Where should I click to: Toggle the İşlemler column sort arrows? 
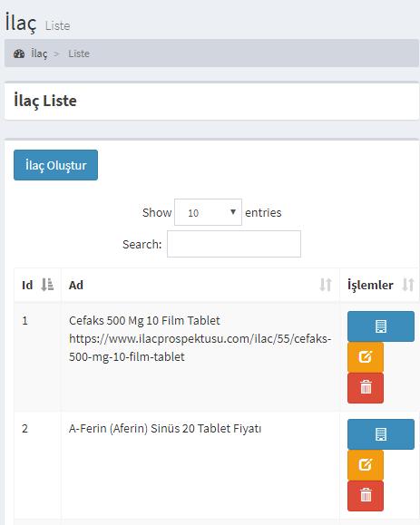coord(408,285)
